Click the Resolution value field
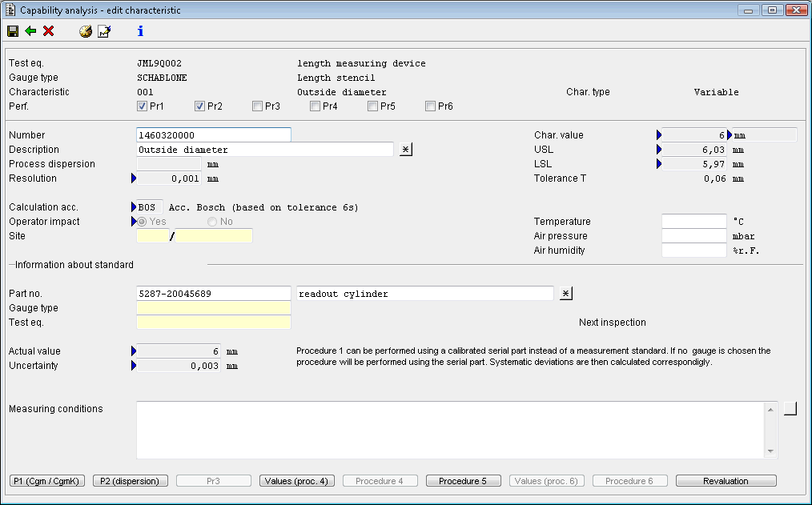812x505 pixels. pos(169,178)
